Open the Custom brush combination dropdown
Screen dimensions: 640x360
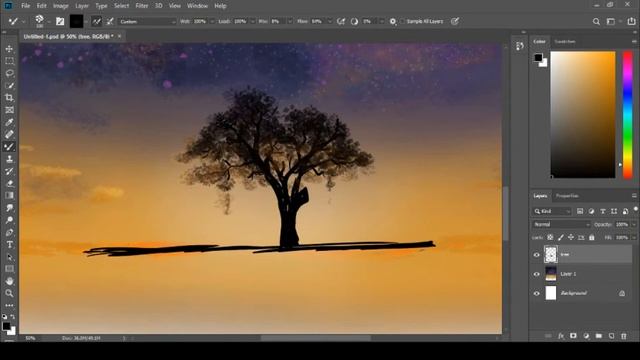tap(147, 22)
